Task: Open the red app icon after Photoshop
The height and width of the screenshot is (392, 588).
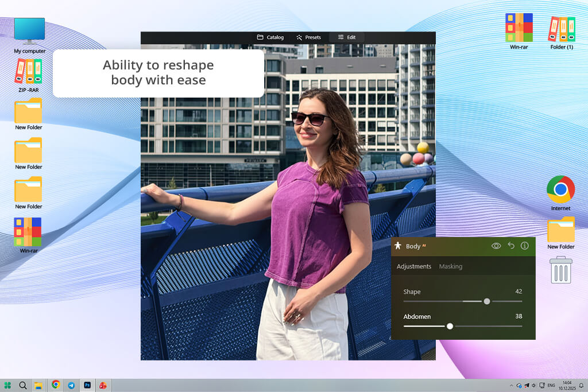Action: 103,385
